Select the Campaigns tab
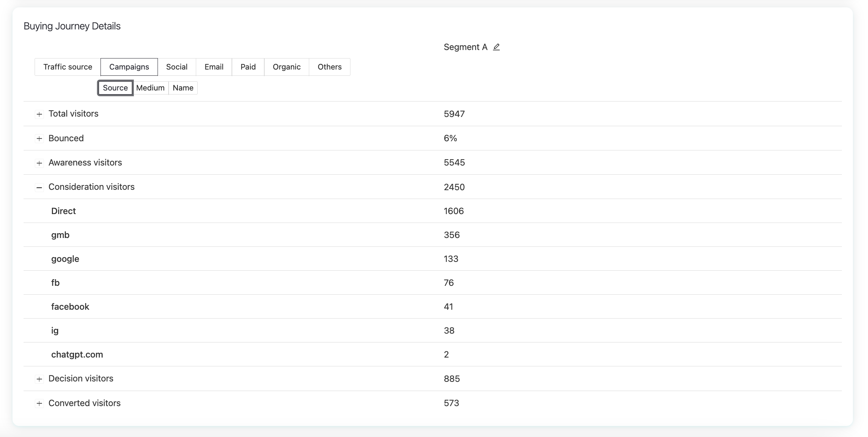The height and width of the screenshot is (437, 868). [129, 67]
